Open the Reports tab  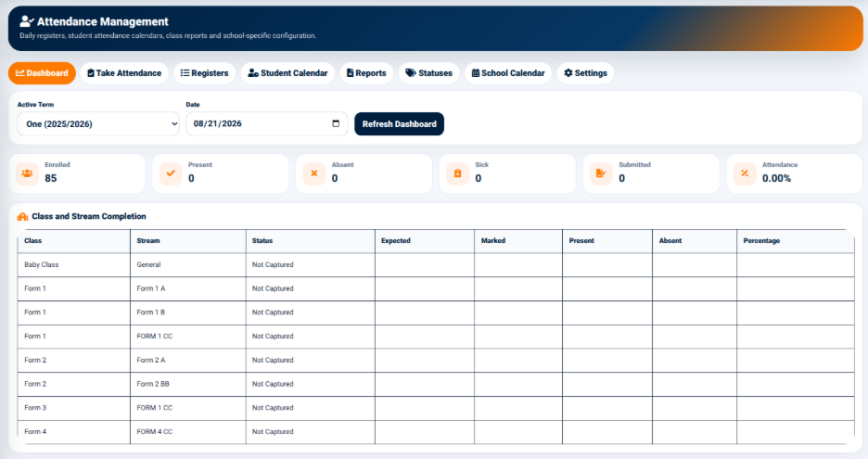tap(366, 73)
